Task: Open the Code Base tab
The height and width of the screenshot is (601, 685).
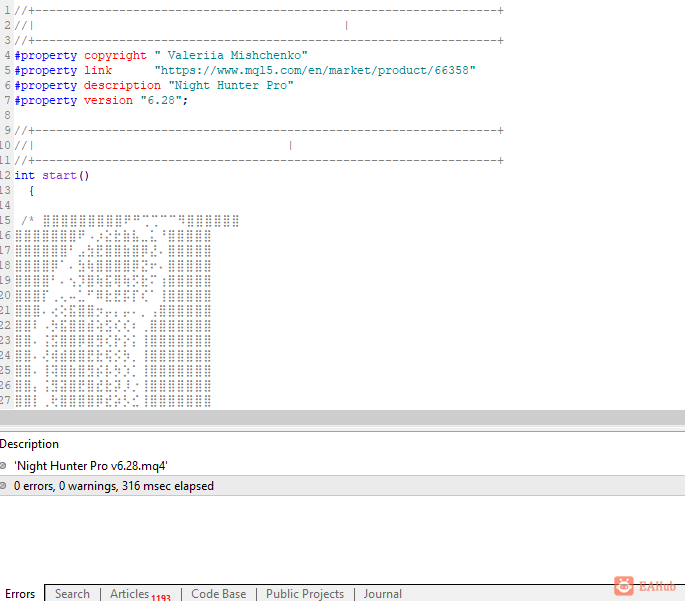Action: pyautogui.click(x=218, y=594)
